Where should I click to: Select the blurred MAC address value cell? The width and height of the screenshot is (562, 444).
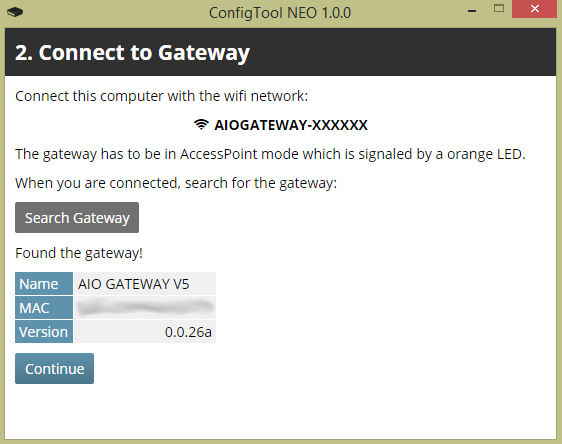[x=145, y=308]
